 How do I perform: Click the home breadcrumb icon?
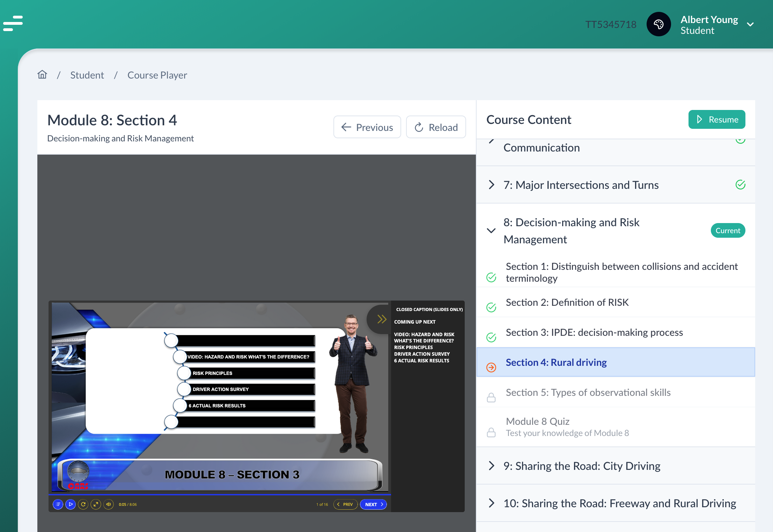click(42, 75)
